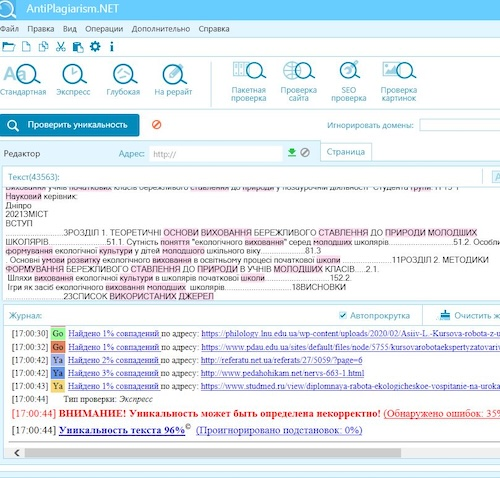
Task: Open Проверка сайта tool
Action: pyautogui.click(x=299, y=82)
